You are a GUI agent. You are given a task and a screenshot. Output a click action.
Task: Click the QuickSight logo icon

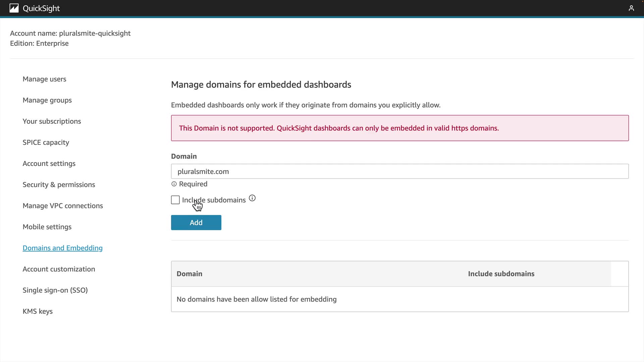coord(14,8)
